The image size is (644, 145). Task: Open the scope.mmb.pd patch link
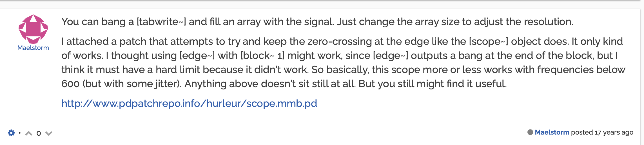(189, 104)
